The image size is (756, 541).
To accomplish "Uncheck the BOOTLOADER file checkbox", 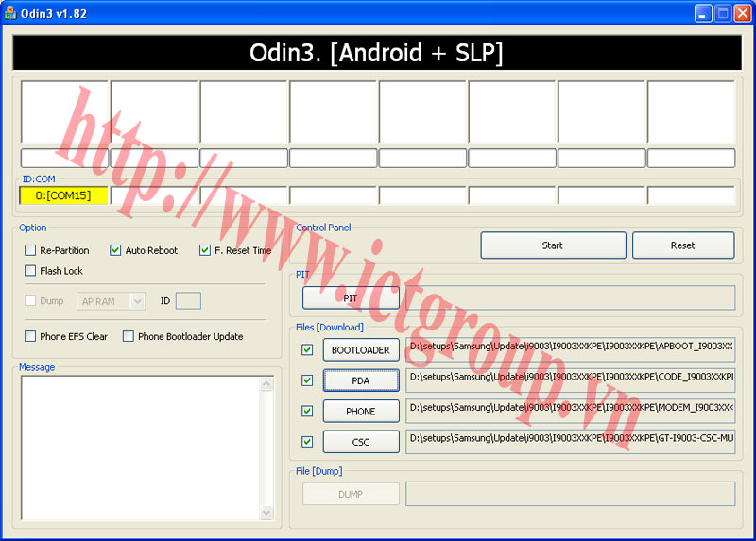I will point(307,349).
